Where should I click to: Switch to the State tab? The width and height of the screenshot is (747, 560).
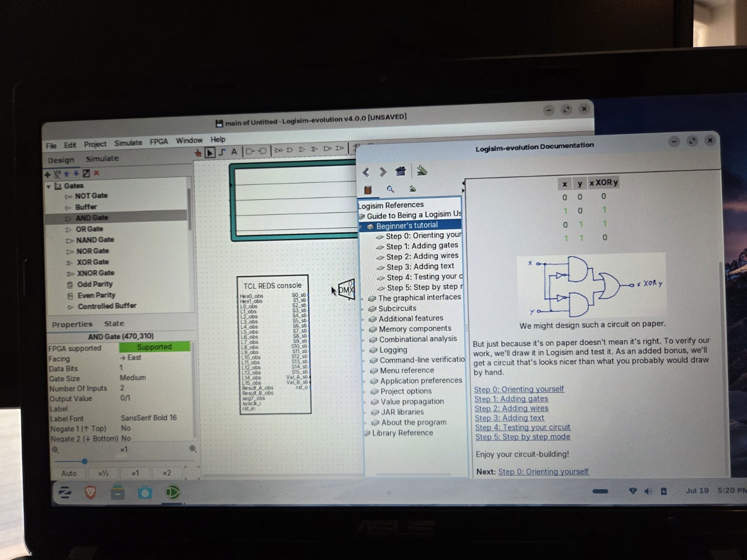(x=114, y=323)
